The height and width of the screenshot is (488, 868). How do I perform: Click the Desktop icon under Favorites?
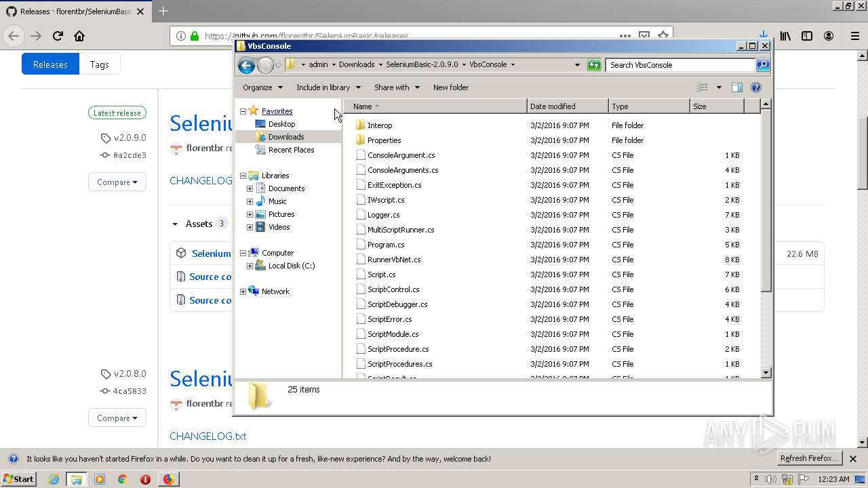pyautogui.click(x=260, y=124)
